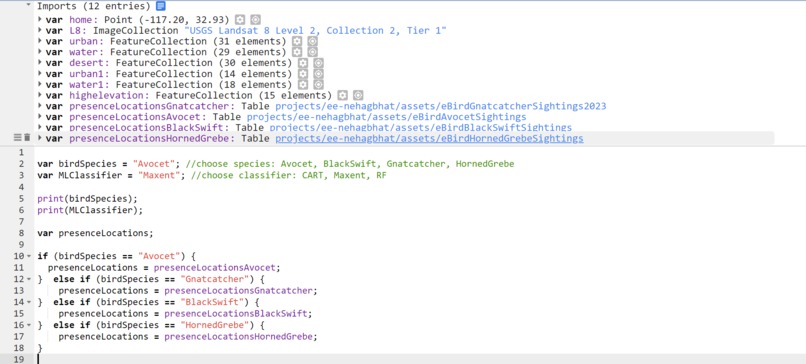Click presenceLocationsBlackSwift on line 15
Image resolution: width=806 pixels, height=364 pixels.
click(236, 314)
